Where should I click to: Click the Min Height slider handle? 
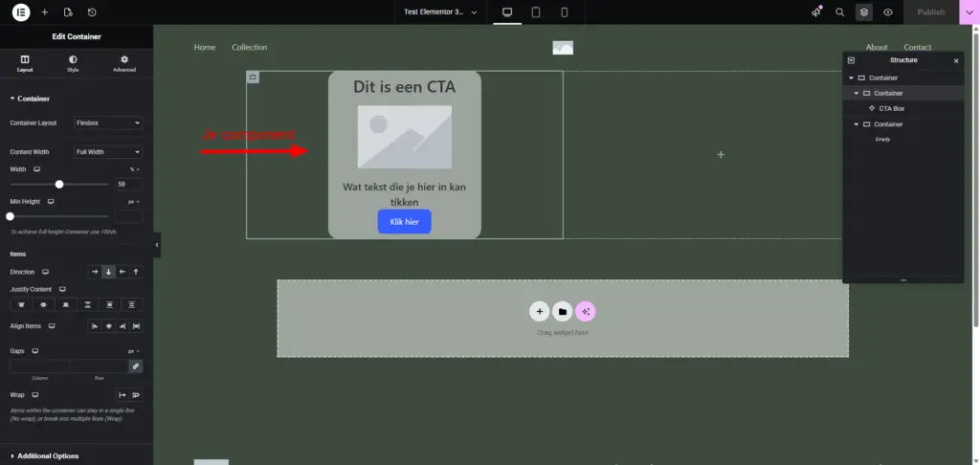[x=10, y=216]
